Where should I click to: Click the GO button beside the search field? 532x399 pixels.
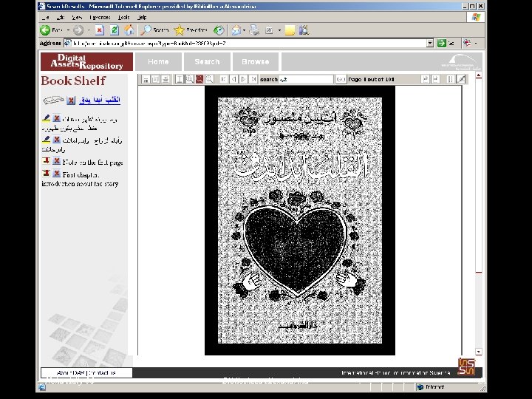tap(341, 79)
